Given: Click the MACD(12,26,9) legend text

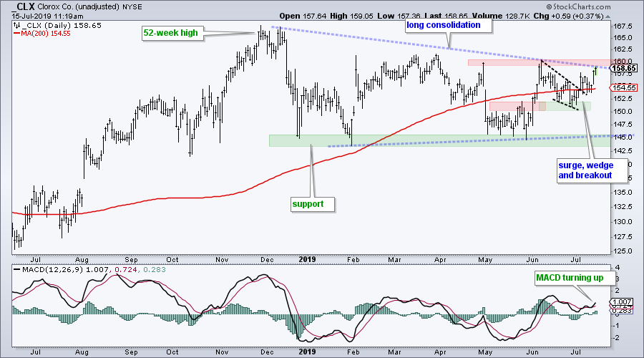Looking at the screenshot, I should point(52,270).
